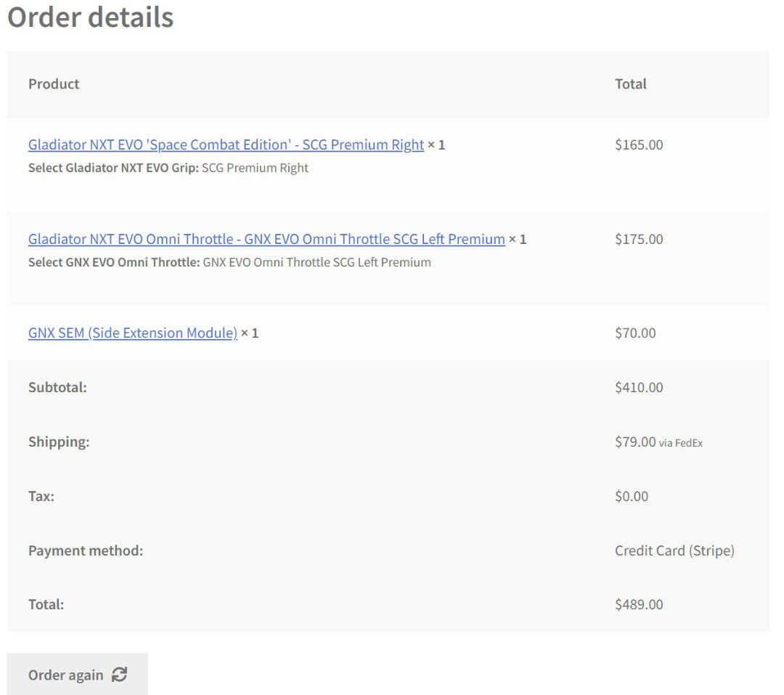Click the $70.00 item price

point(635,333)
